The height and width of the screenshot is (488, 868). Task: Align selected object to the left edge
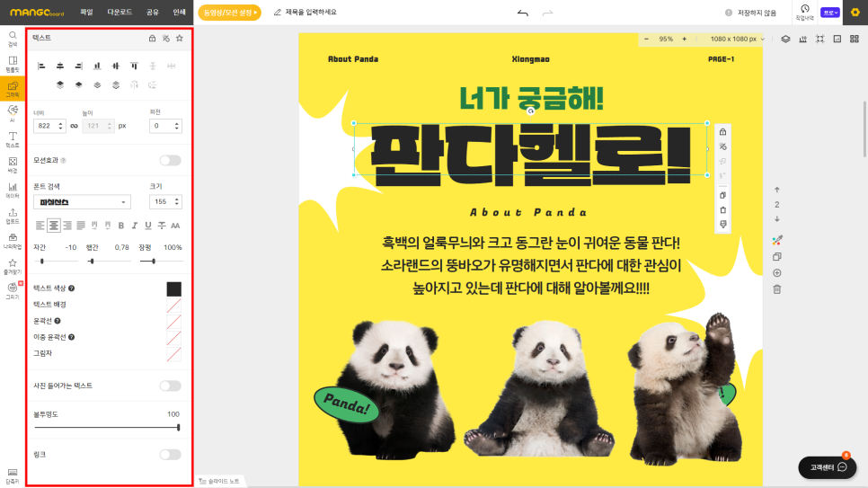click(41, 66)
